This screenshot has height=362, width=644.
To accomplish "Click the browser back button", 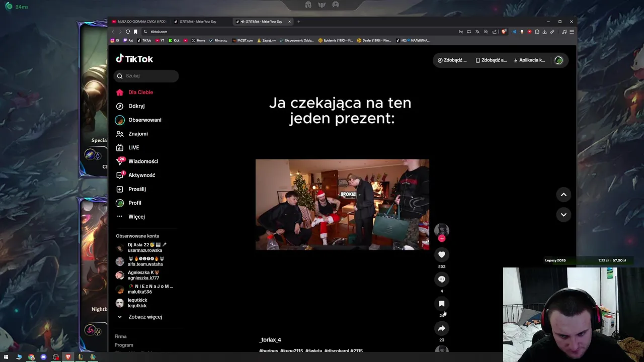I will click(x=113, y=32).
